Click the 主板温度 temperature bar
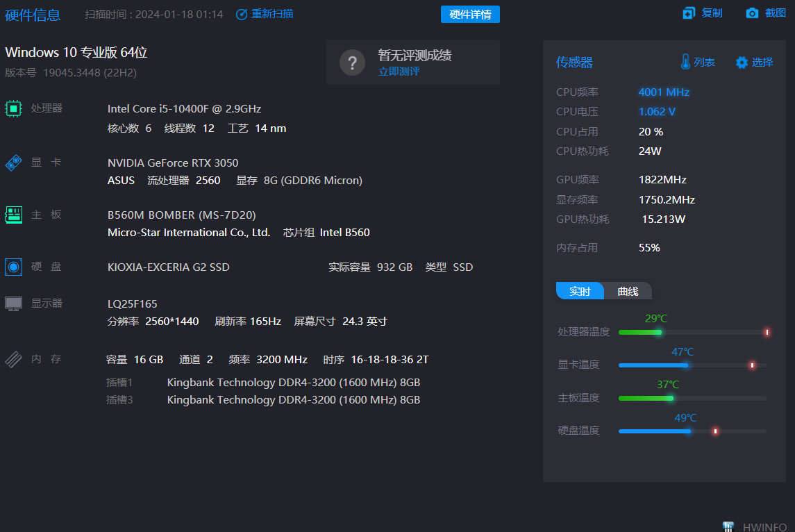 click(x=692, y=398)
